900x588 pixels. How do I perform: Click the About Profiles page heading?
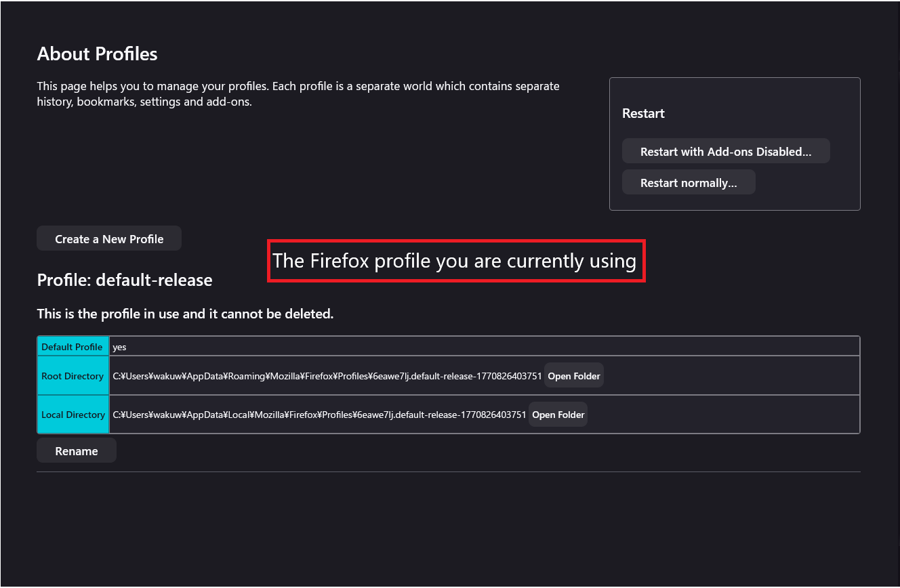[x=98, y=54]
